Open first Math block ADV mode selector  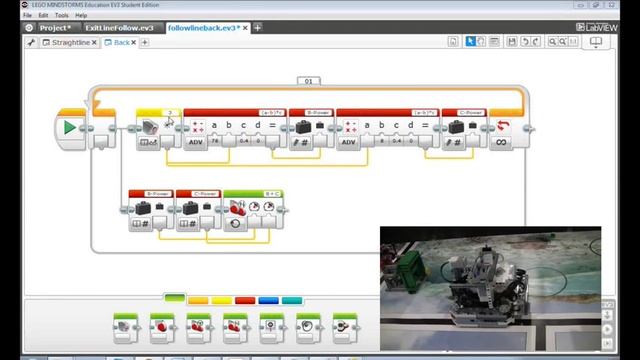point(196,142)
